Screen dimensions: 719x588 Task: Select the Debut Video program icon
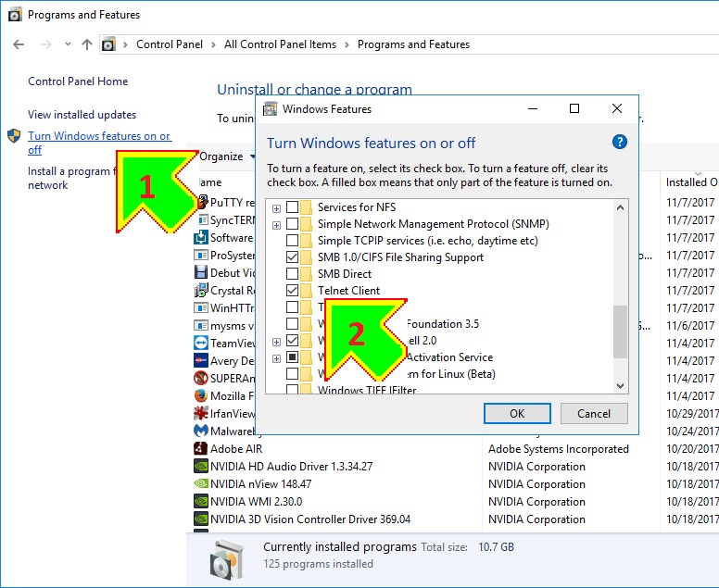click(x=201, y=272)
